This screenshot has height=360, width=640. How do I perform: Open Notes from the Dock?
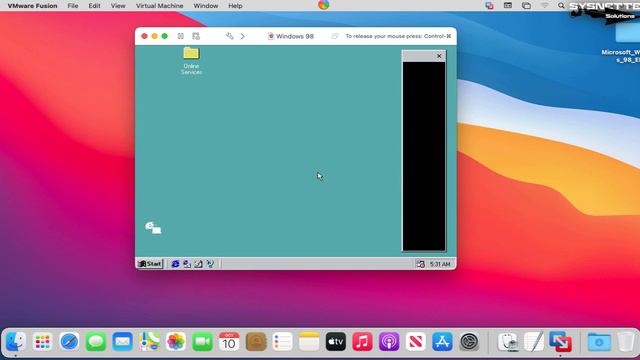point(309,342)
